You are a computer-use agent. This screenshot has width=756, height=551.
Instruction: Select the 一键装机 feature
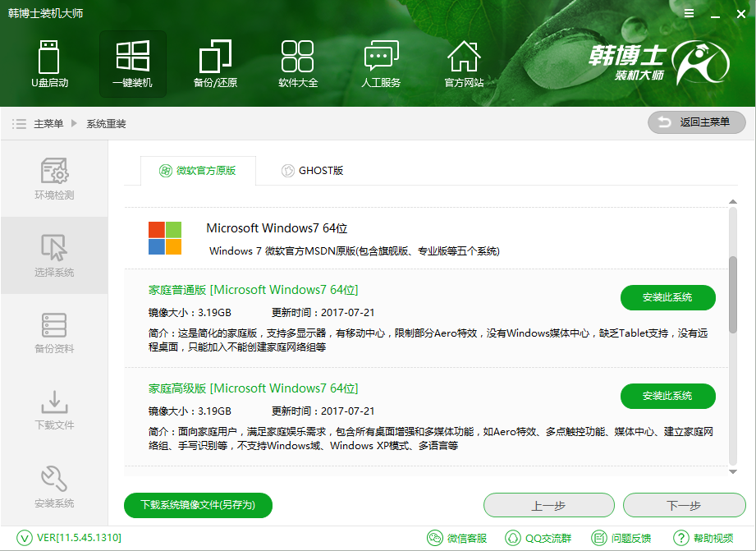(x=132, y=64)
